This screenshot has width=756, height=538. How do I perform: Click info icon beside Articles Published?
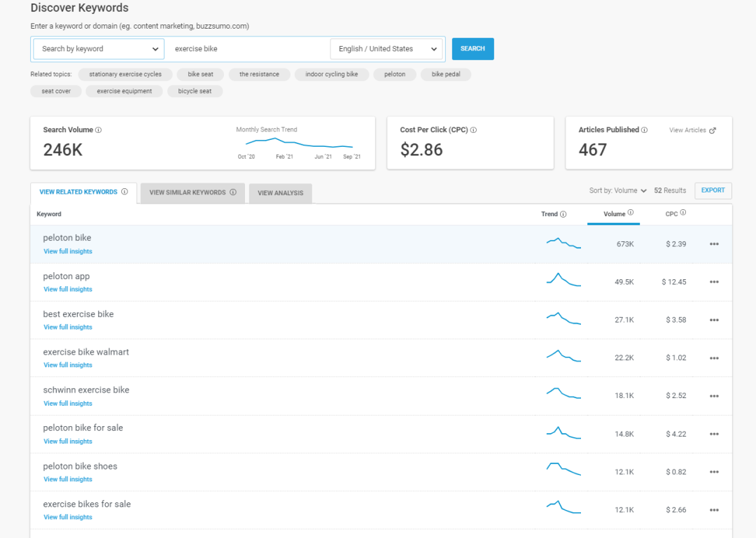click(x=645, y=130)
